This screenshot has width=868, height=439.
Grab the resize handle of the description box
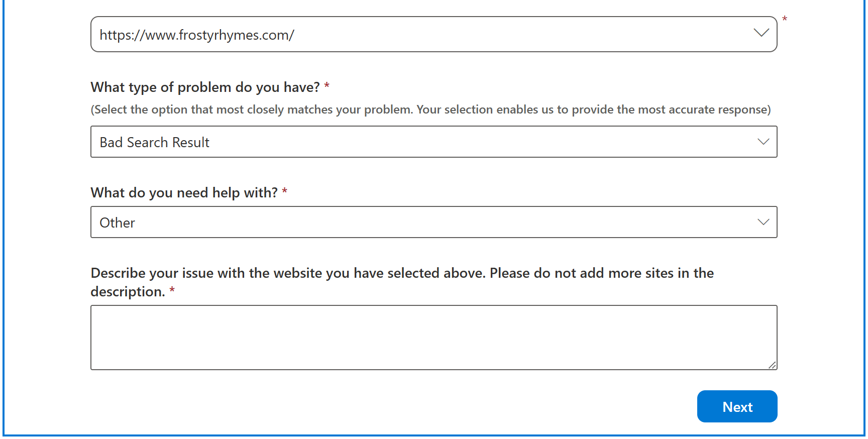tap(772, 365)
